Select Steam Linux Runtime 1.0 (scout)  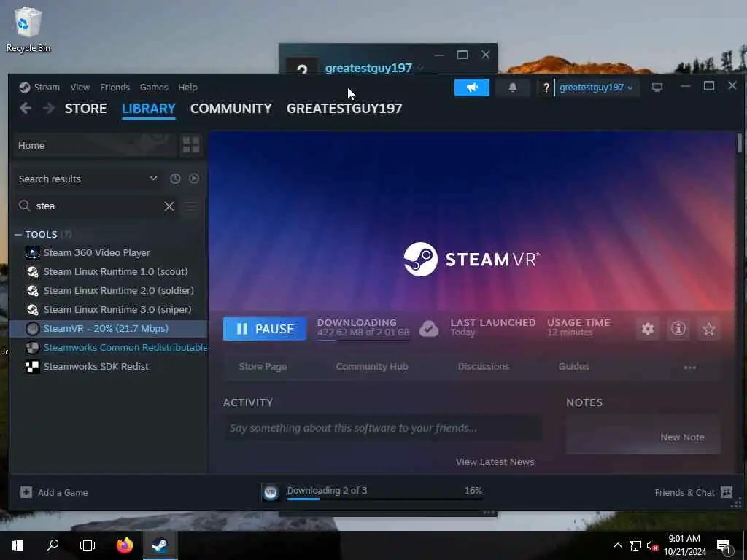tap(109, 271)
